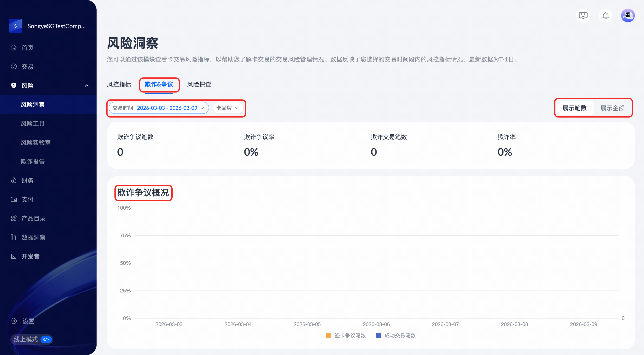
Task: Switch to the 风控指标 tab
Action: point(119,84)
